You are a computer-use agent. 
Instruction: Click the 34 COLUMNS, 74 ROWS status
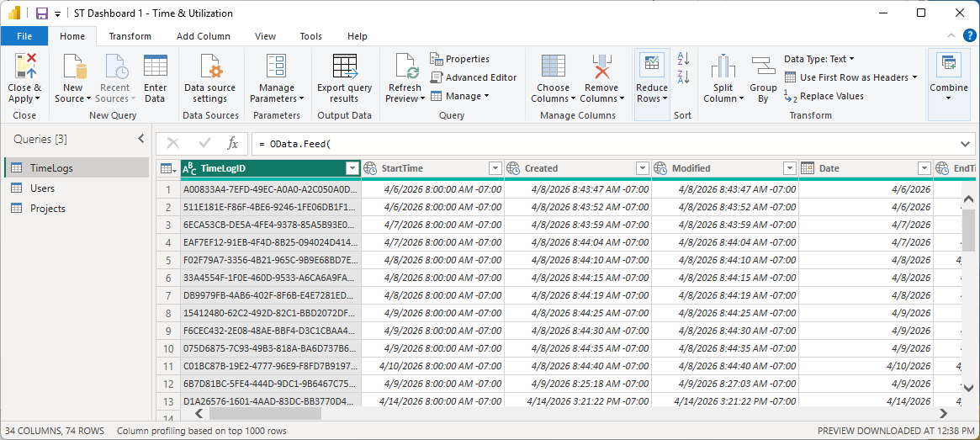click(x=55, y=431)
